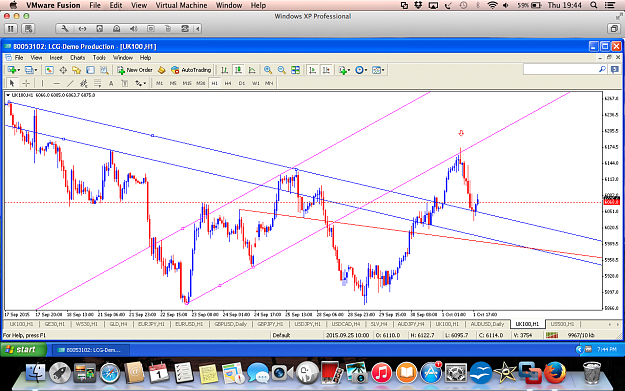Expand the Profiles dropdown arrow
This screenshot has width=625, height=391.
36,70
